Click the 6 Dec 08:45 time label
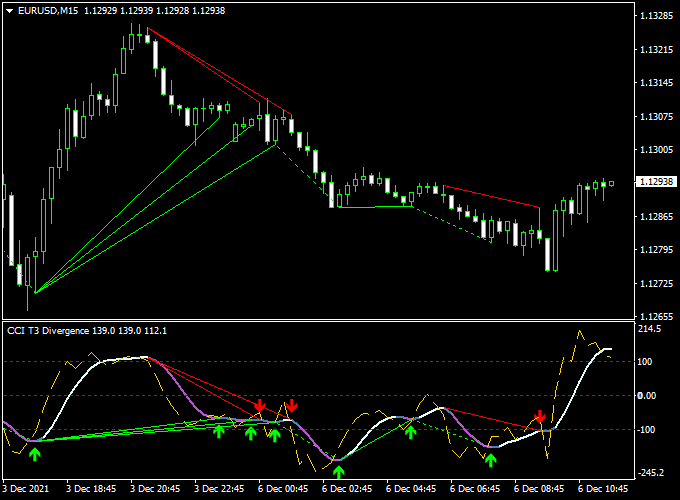The height and width of the screenshot is (500, 680). tap(539, 489)
